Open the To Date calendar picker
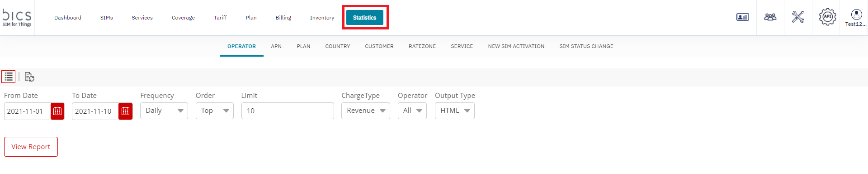Image resolution: width=868 pixels, height=174 pixels. (125, 111)
